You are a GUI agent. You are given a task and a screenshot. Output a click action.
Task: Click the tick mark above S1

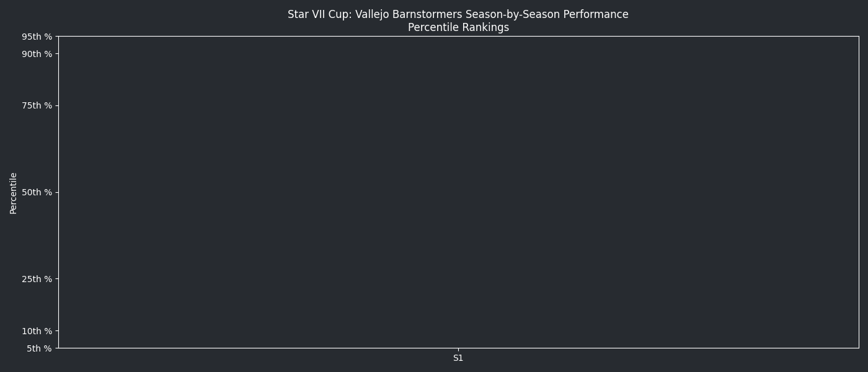point(458,350)
